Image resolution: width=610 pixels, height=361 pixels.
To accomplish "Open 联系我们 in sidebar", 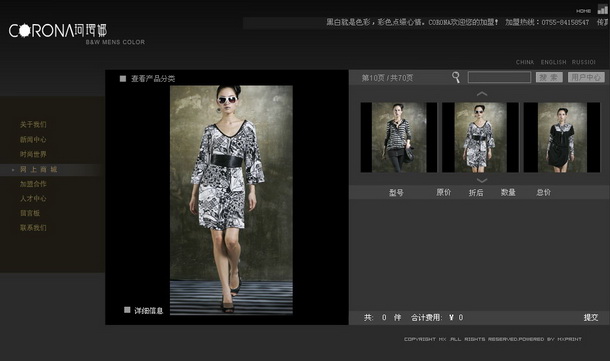I will 33,228.
